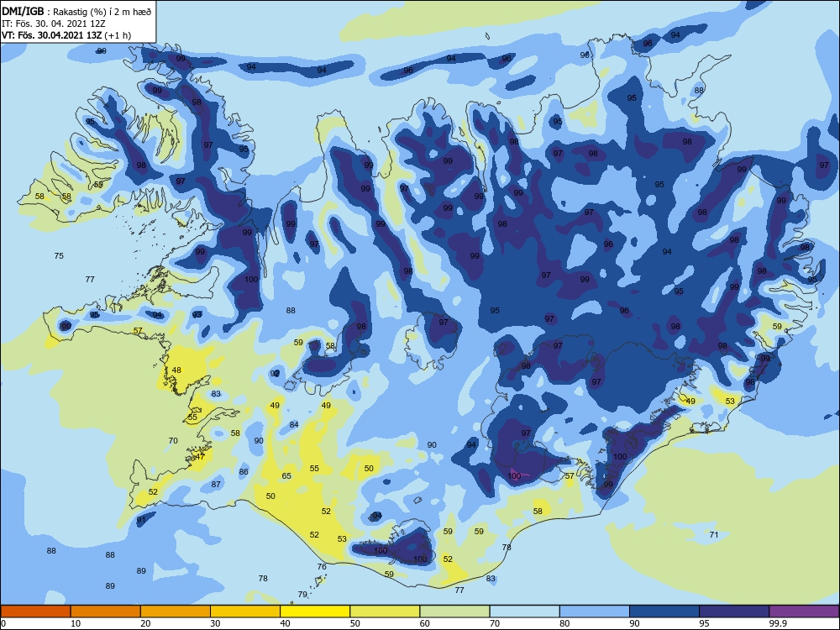The width and height of the screenshot is (840, 630).
Task: Click the map value '65' in the southern lowlands
Action: click(286, 475)
